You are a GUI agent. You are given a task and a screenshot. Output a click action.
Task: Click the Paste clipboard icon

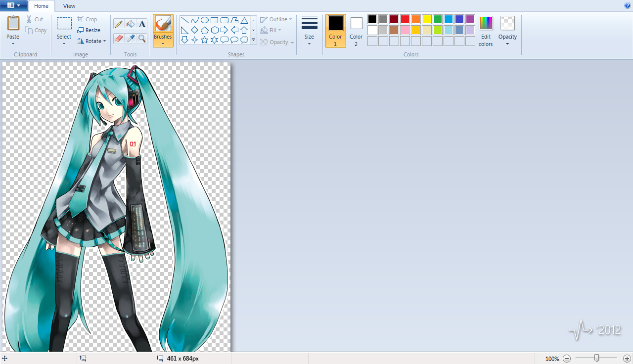coord(13,23)
